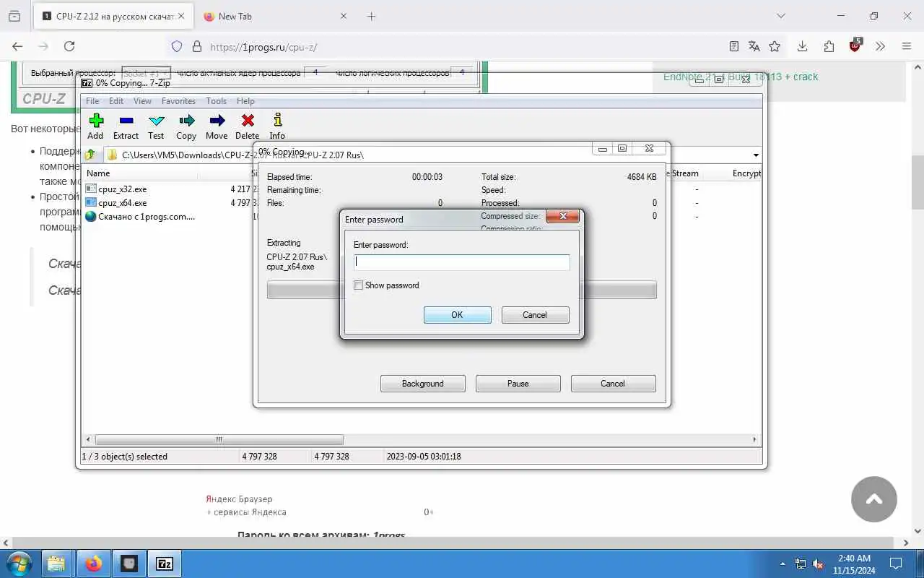Reload the page in the browser

[x=69, y=46]
